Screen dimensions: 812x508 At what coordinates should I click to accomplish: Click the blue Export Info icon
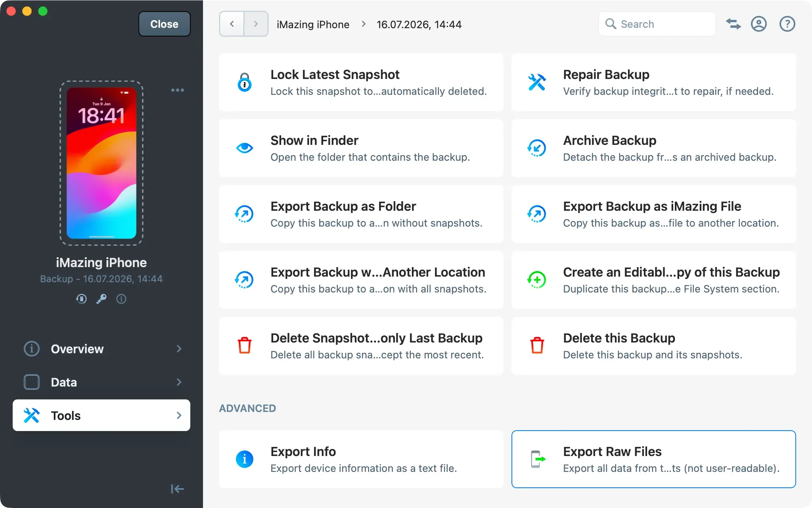pyautogui.click(x=245, y=459)
